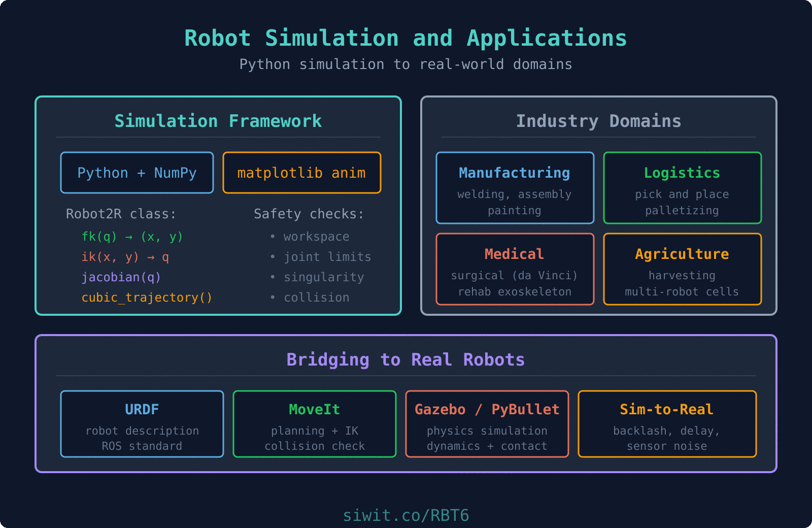
Task: Select the Logistics card
Action: [682, 188]
